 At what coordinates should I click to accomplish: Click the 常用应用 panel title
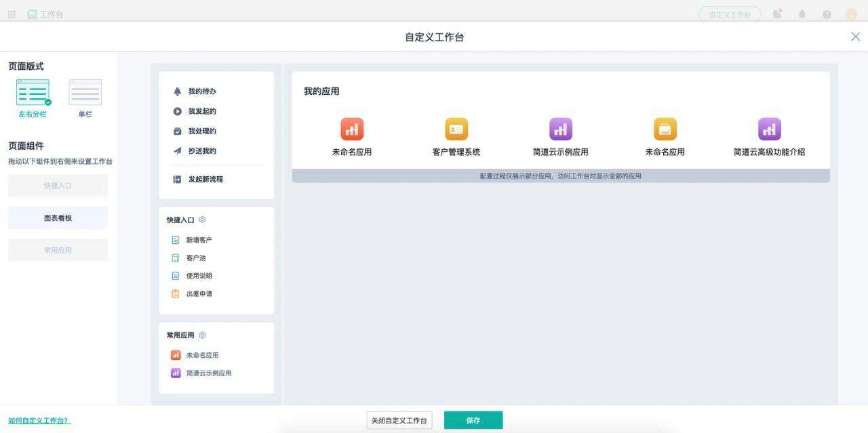point(180,335)
